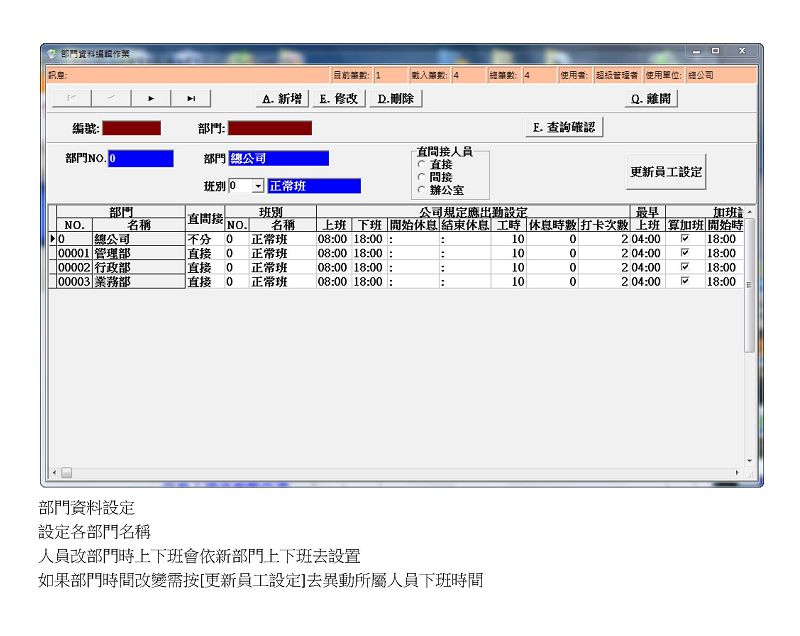Screen dimensions: 800x636
Task: Click the application icon in title bar
Action: pos(52,53)
